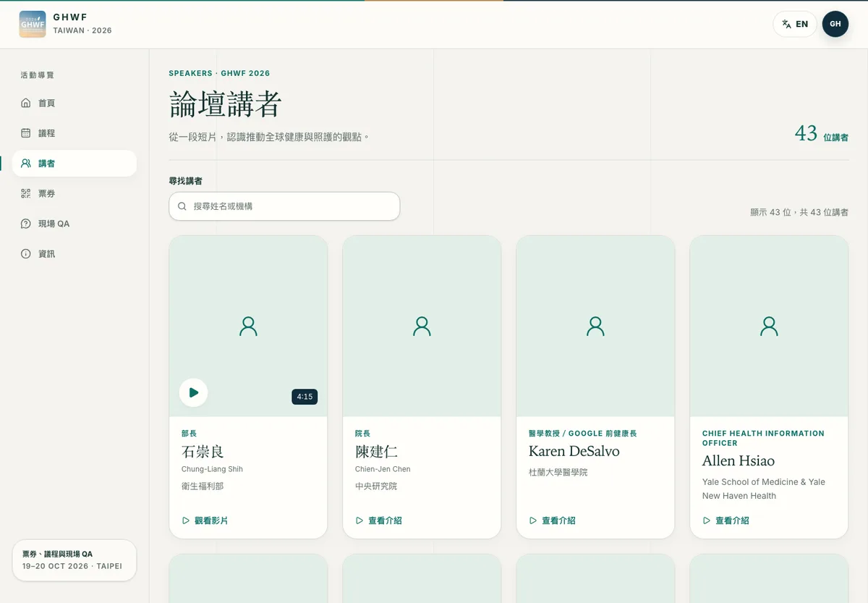The height and width of the screenshot is (603, 868).
Task: Open 議程 in the sidebar
Action: coord(75,133)
